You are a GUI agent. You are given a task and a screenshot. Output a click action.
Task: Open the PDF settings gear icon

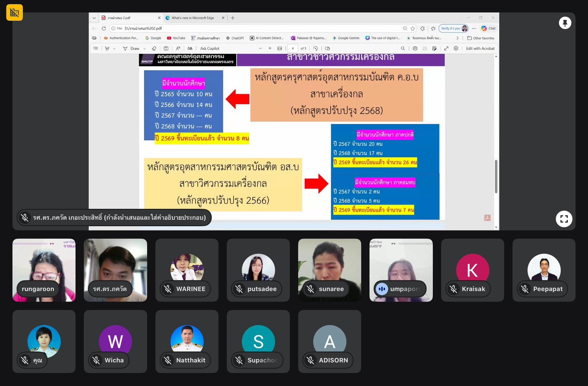[x=456, y=48]
